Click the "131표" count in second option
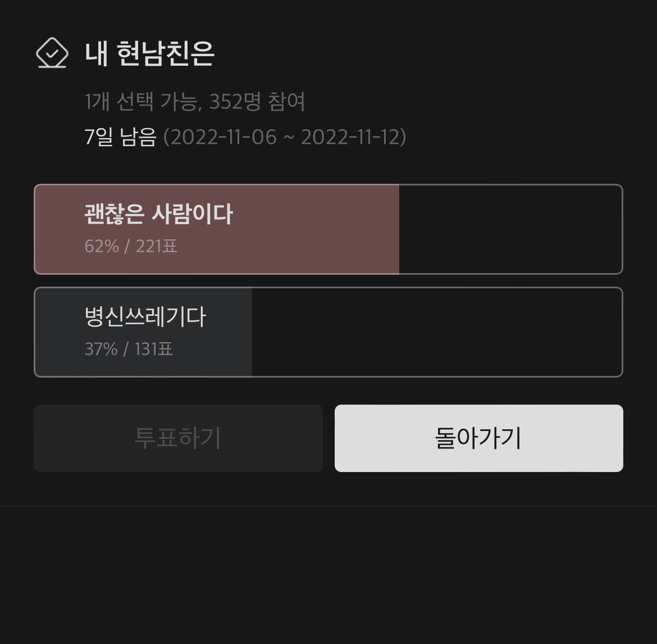The image size is (657, 644). click(x=153, y=349)
